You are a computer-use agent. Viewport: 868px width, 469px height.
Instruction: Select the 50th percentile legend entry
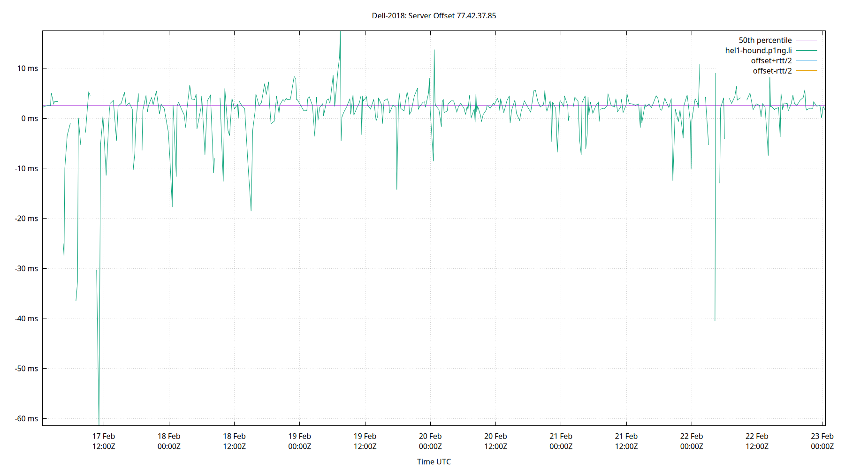pos(765,40)
